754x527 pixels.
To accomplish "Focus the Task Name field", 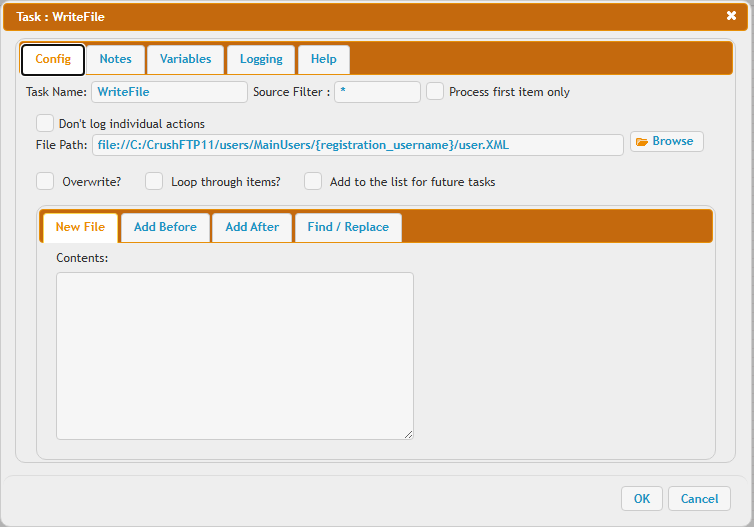I will pyautogui.click(x=169, y=92).
